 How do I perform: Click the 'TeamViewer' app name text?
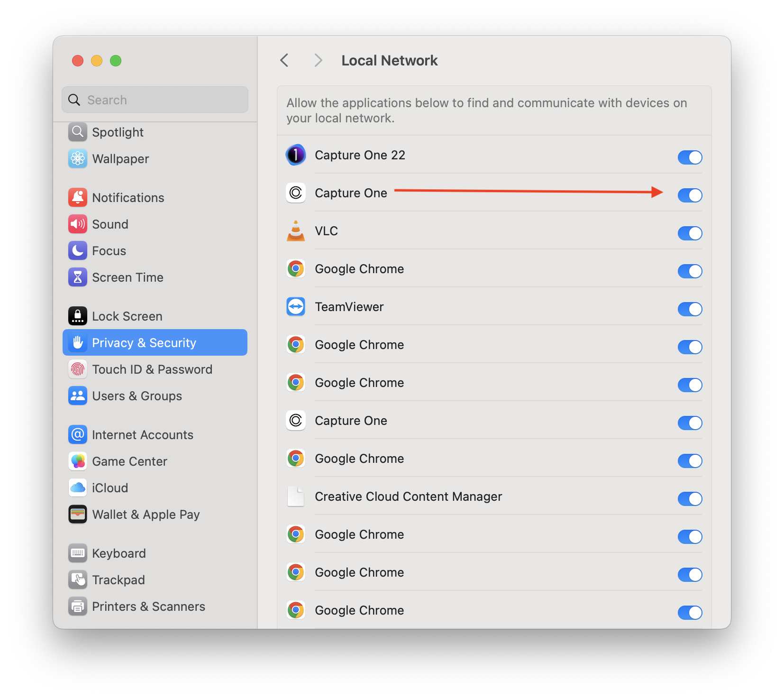[x=349, y=307]
